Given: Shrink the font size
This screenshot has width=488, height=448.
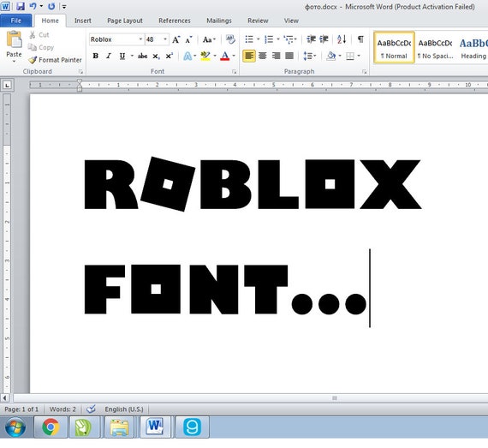Looking at the screenshot, I should click(188, 39).
